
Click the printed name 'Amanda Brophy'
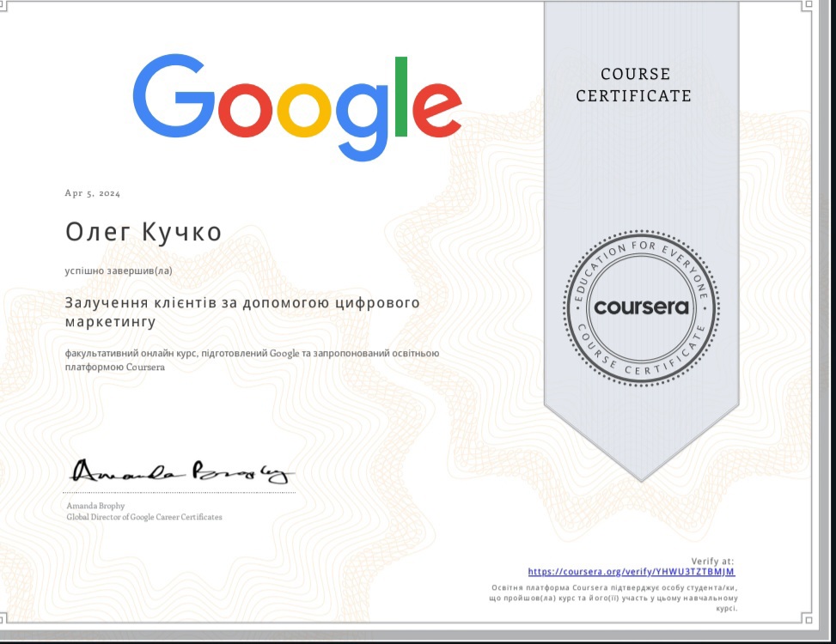95,506
